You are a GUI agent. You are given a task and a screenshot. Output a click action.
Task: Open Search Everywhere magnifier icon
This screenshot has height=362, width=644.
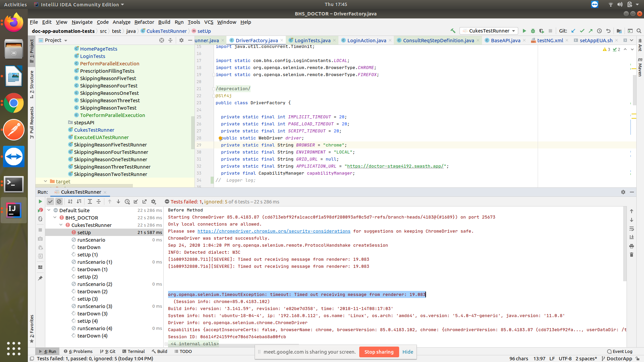[x=639, y=31]
